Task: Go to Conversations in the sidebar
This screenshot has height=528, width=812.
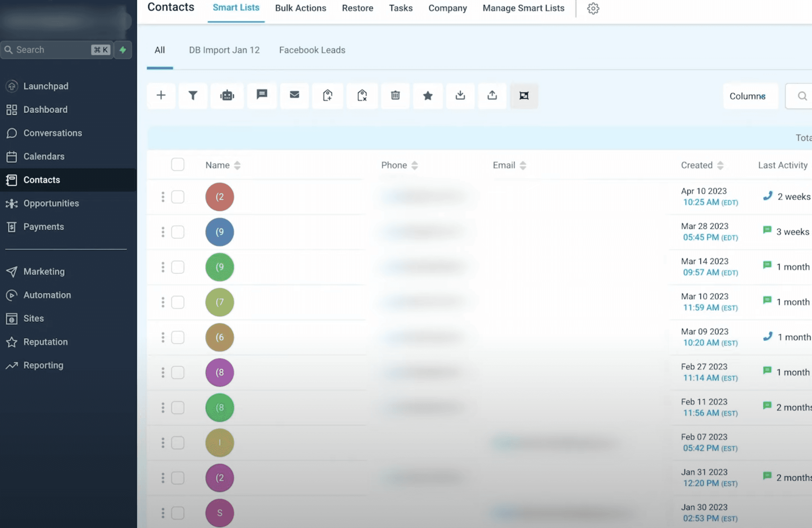Action: (x=53, y=133)
